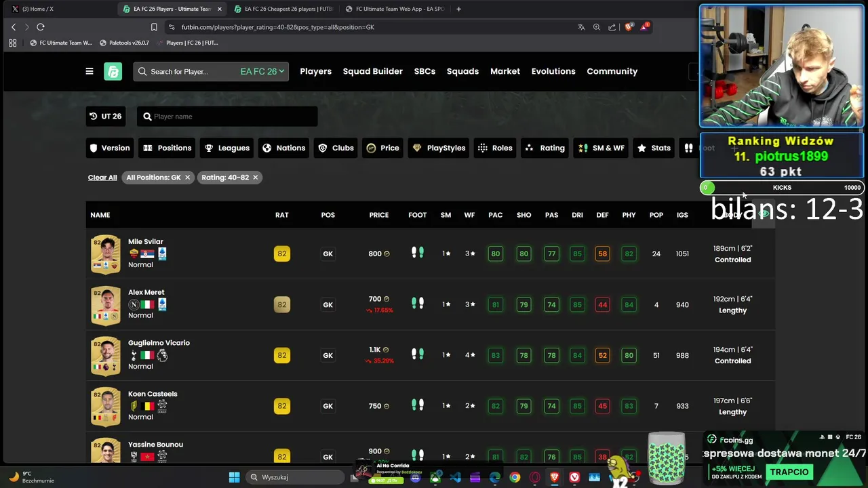The height and width of the screenshot is (488, 868).
Task: Sort table by PRICE column
Action: 379,215
